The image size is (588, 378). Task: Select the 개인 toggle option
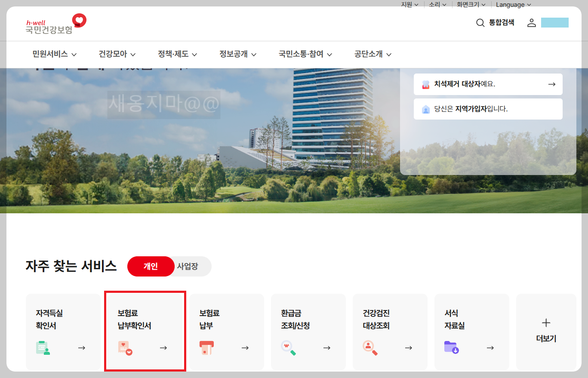[151, 266]
